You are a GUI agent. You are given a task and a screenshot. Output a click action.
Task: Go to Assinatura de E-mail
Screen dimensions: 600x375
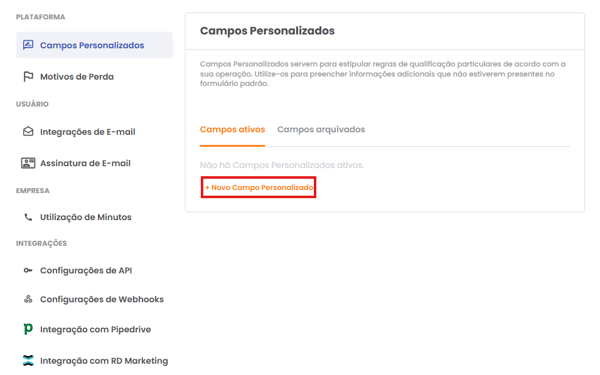point(85,163)
